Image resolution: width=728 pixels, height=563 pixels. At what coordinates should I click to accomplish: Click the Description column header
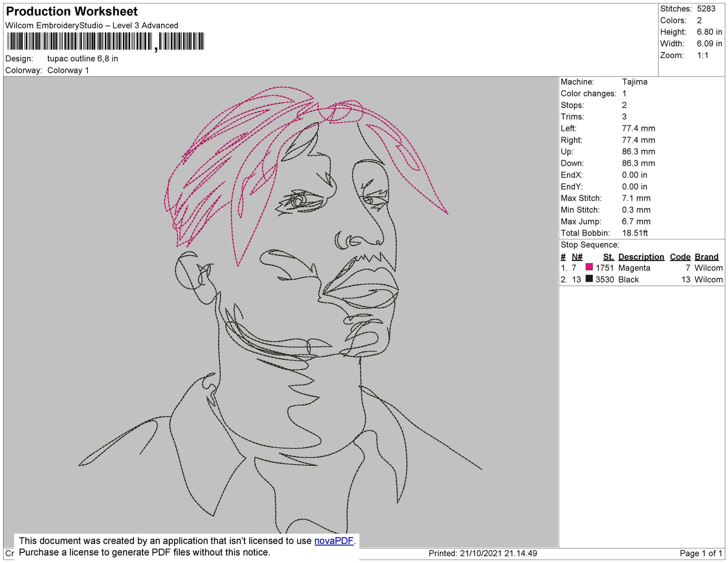[x=640, y=257]
